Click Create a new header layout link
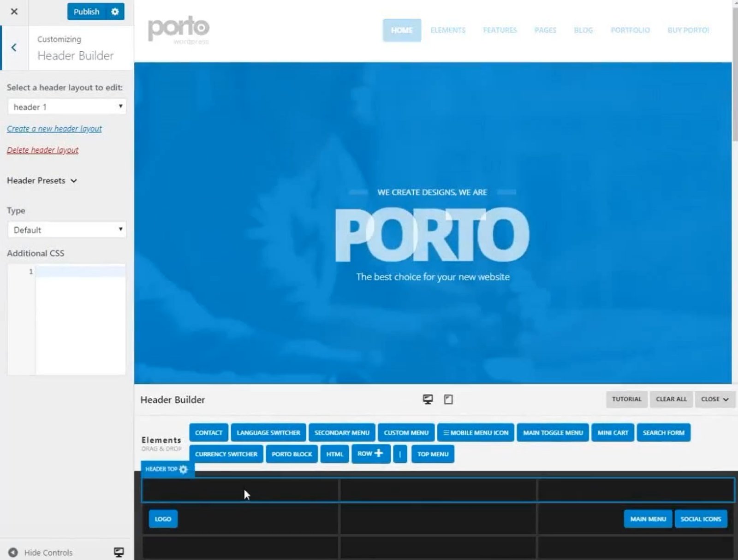 [54, 129]
